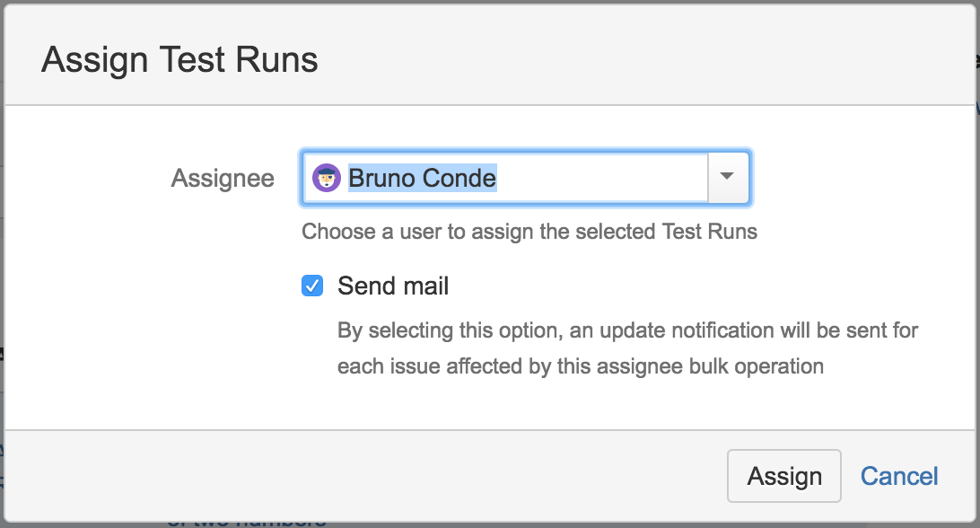Screen dimensions: 980x528
Task: Show the assignee choices using the triangle button
Action: coord(728,178)
